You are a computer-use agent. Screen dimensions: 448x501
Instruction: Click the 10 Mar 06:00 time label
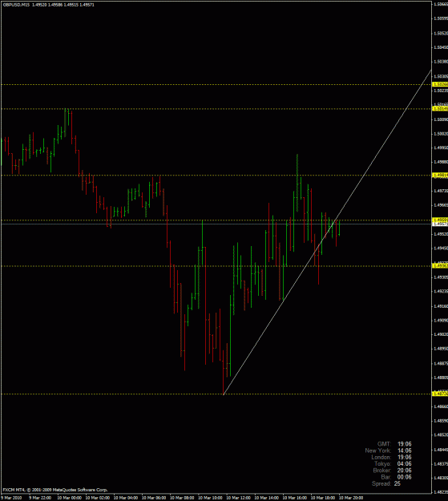[x=153, y=498]
